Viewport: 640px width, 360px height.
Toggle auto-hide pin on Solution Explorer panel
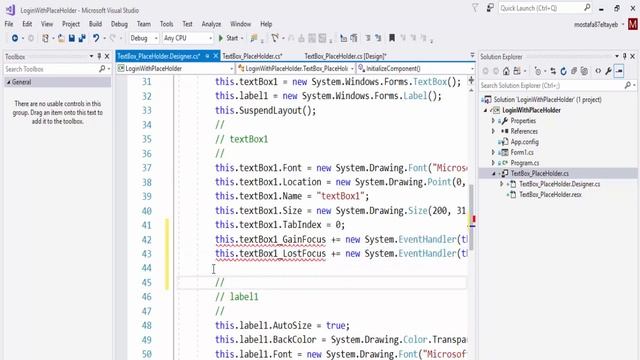tap(624, 56)
